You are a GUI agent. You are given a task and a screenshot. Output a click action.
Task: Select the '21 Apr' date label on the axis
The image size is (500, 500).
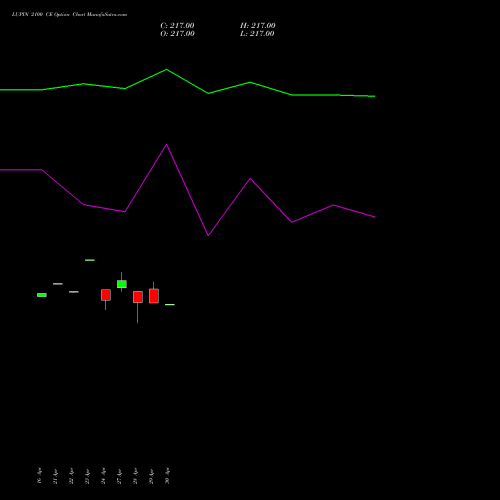pyautogui.click(x=55, y=476)
